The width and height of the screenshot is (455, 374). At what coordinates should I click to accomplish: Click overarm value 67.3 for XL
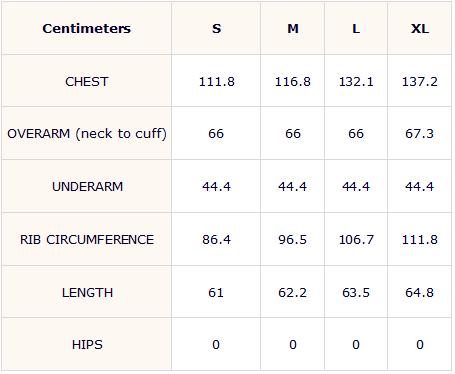click(x=420, y=134)
